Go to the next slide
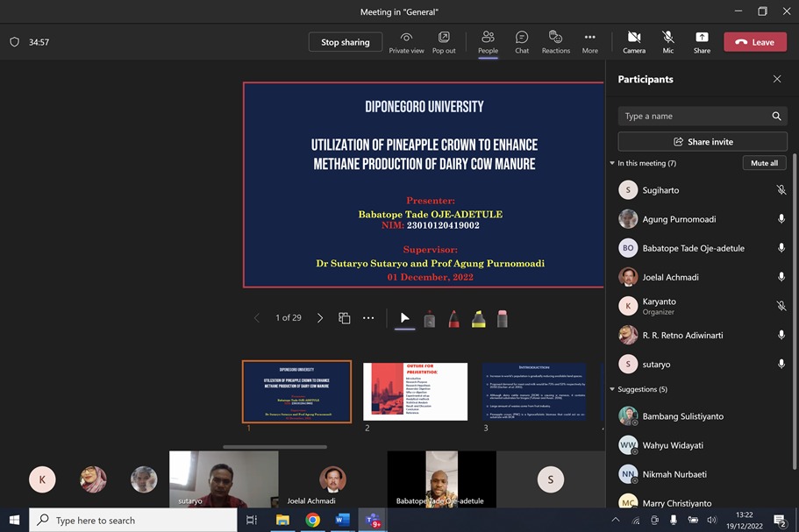The image size is (799, 532). click(x=320, y=318)
